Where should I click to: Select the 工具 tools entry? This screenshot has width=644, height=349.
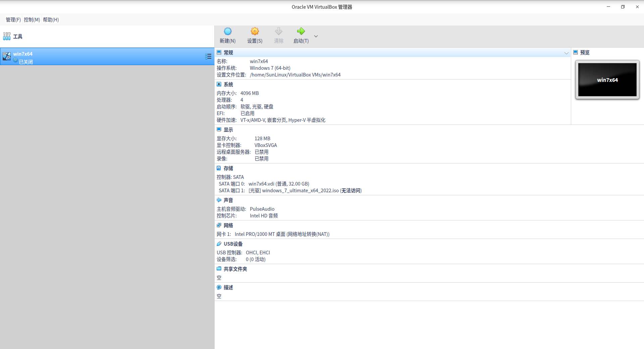(107, 36)
